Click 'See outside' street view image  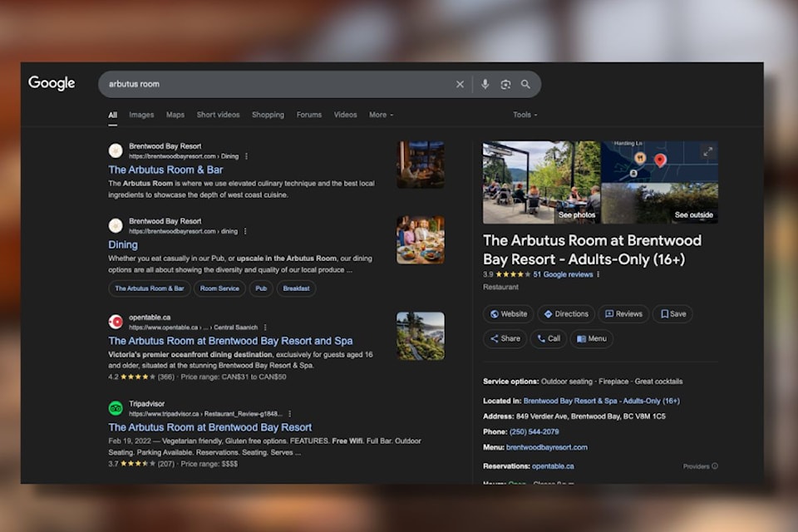(659, 203)
